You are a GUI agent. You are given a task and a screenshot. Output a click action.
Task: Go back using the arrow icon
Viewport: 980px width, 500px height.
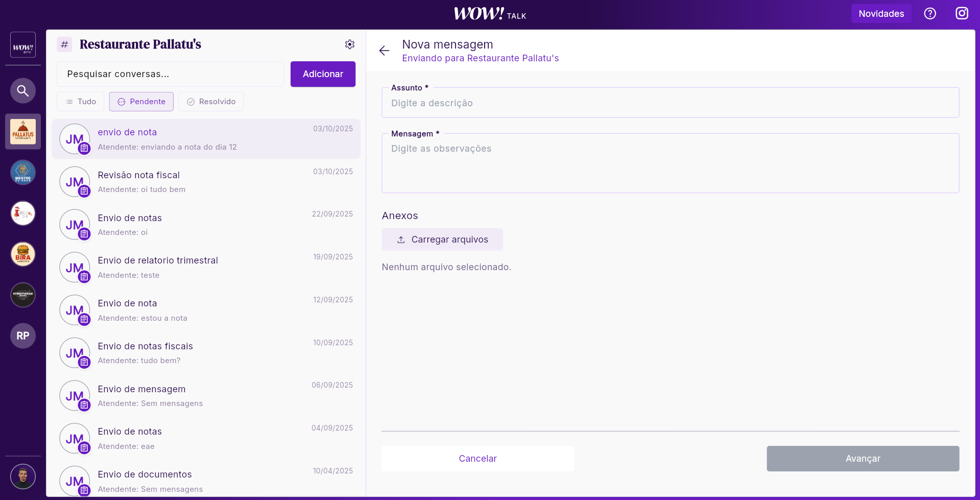click(x=385, y=51)
